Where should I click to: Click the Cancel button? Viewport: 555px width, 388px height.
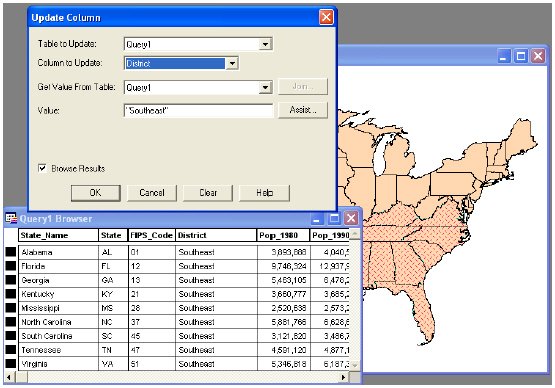pyautogui.click(x=152, y=193)
